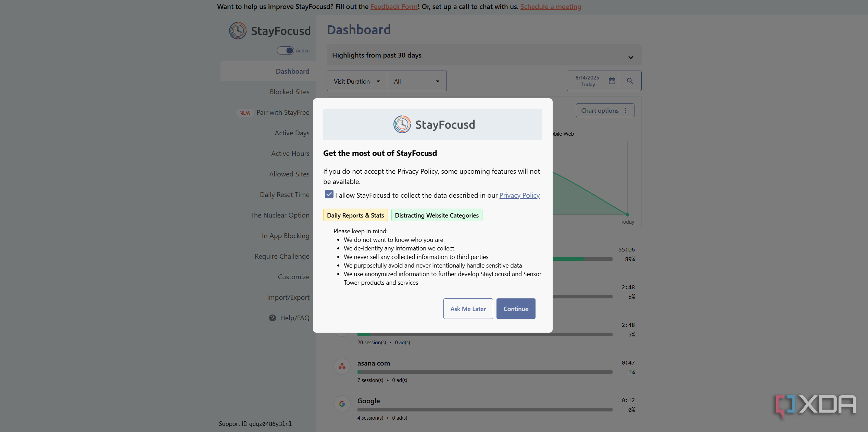868x432 pixels.
Task: Click the Help/FAQ question mark icon
Action: click(273, 318)
